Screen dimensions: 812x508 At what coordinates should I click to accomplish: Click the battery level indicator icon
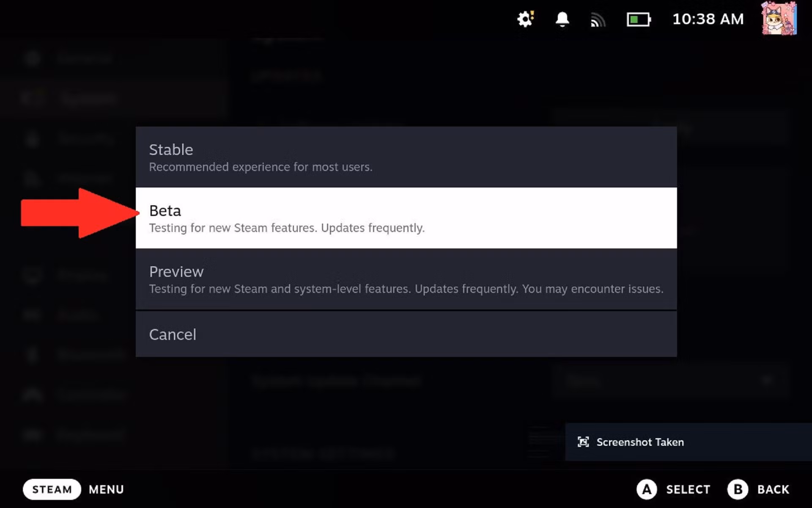pyautogui.click(x=638, y=19)
